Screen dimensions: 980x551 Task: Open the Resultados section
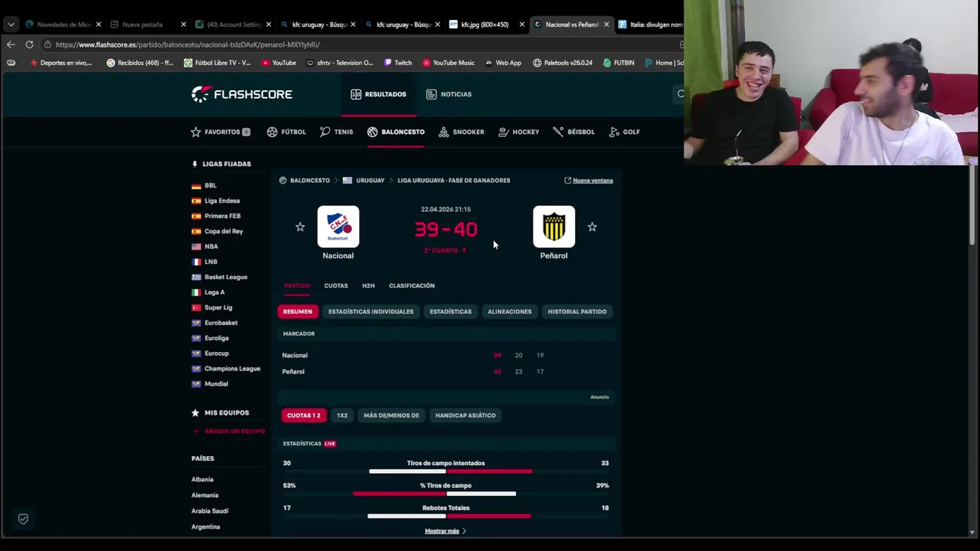click(x=378, y=94)
